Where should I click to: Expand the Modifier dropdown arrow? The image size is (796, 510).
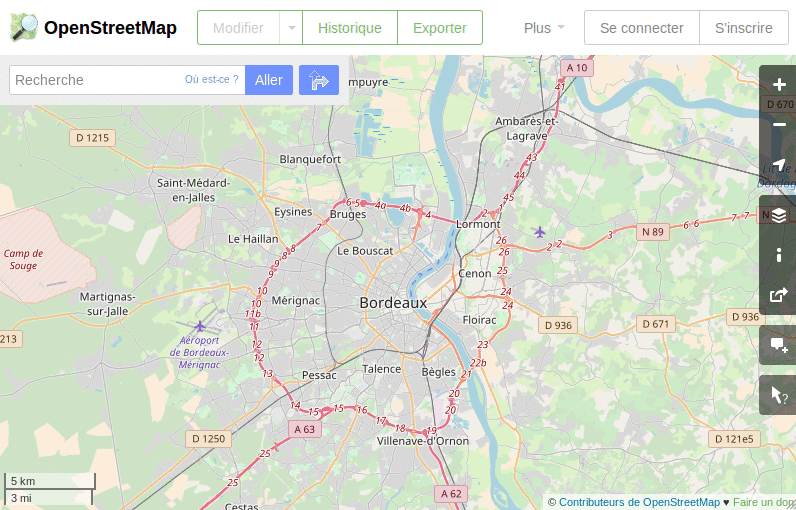click(291, 28)
